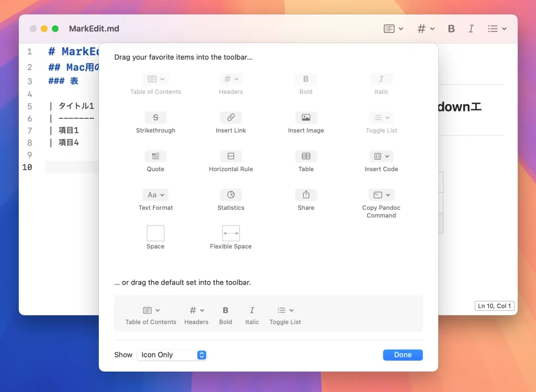Click the Horizontal Rule icon
The height and width of the screenshot is (392, 536).
231,156
